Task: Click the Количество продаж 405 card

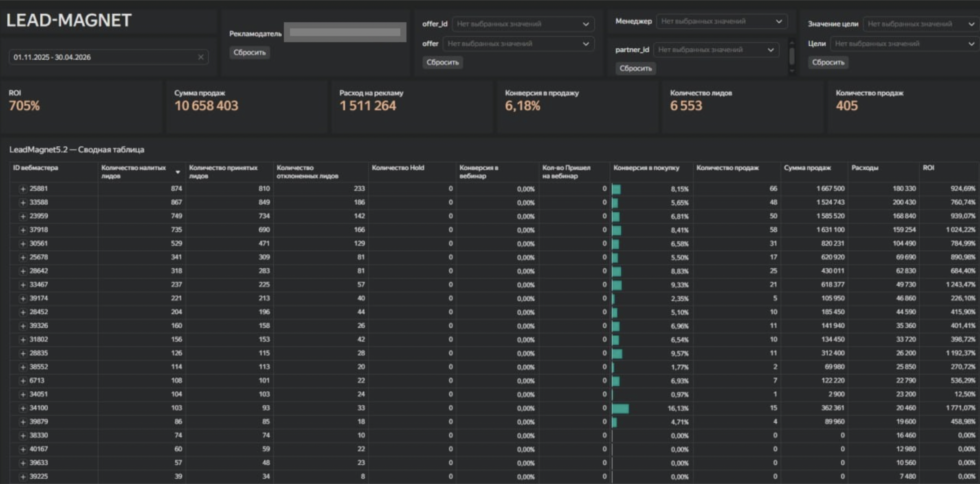Action: click(x=903, y=106)
